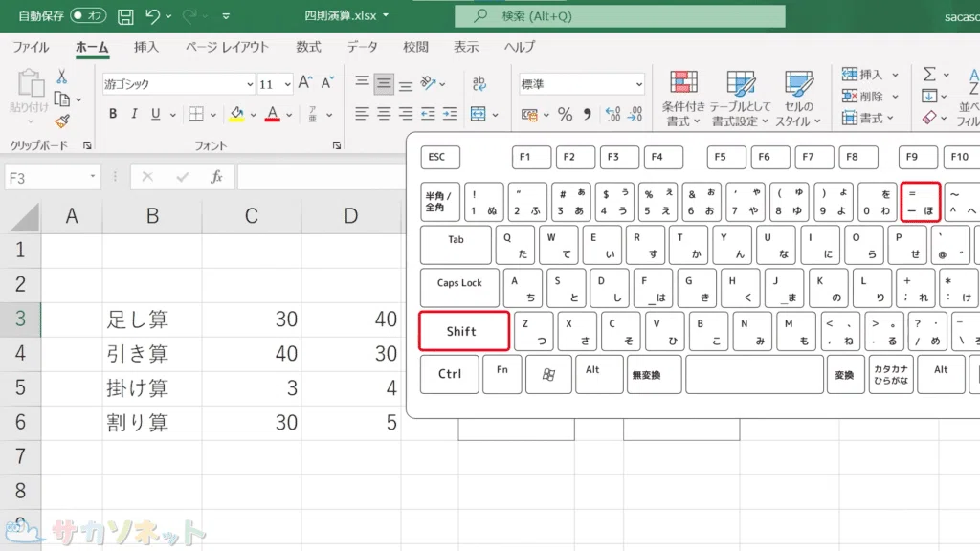Toggle Bold formatting
This screenshot has width=980, height=551.
pyautogui.click(x=113, y=114)
